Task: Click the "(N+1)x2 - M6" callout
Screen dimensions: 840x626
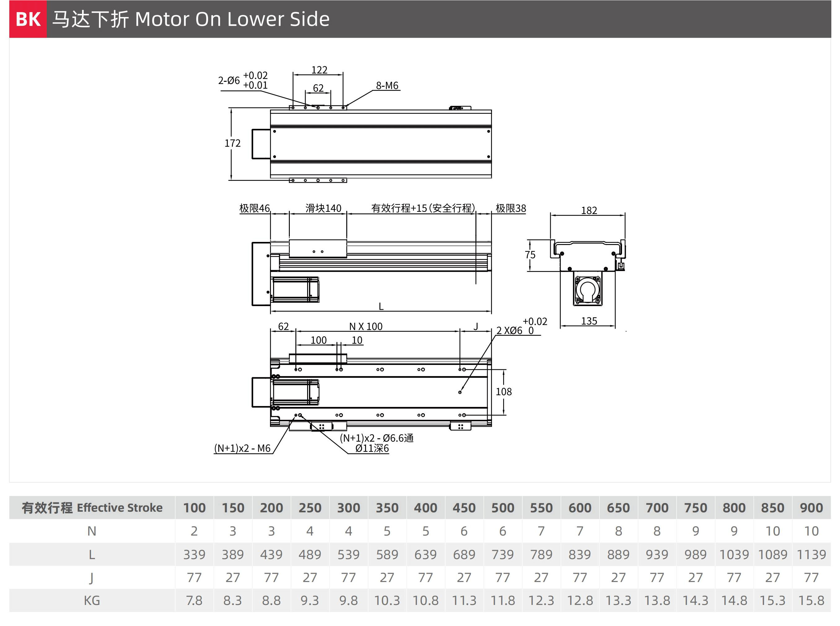Action: coord(242,448)
